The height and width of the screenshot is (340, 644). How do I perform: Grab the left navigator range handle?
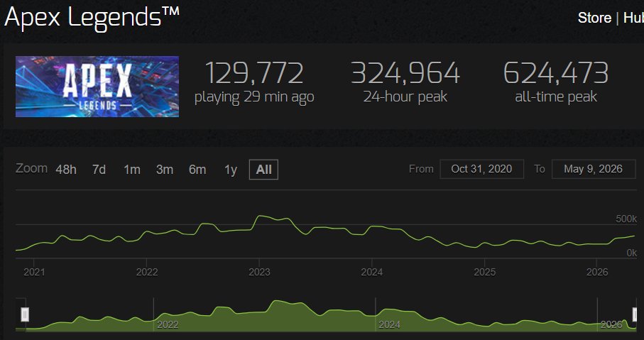(25, 315)
